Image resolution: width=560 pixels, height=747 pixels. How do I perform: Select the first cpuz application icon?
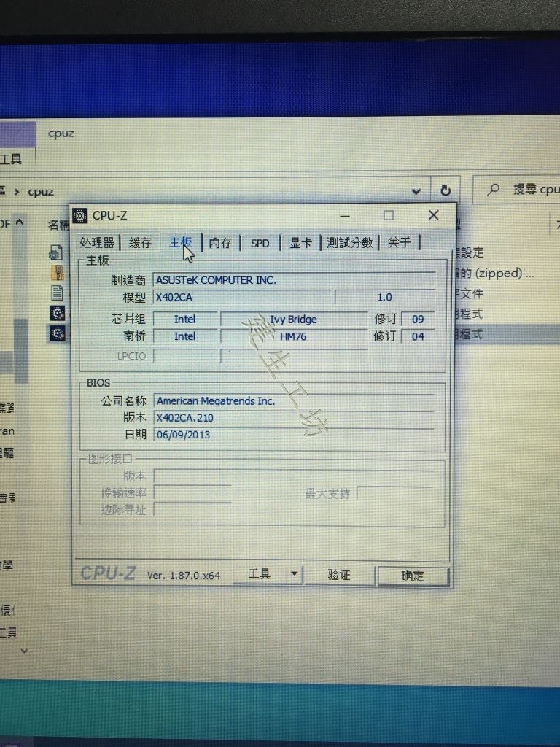(x=57, y=313)
